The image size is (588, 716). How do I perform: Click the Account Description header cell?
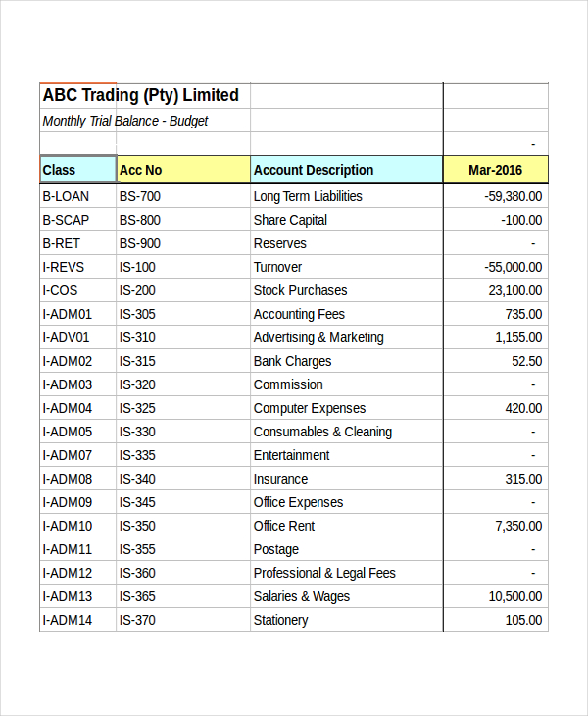[314, 170]
